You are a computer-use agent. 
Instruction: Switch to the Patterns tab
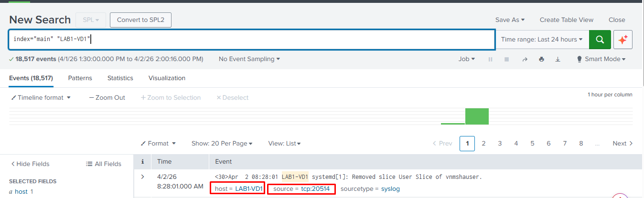[x=80, y=78]
